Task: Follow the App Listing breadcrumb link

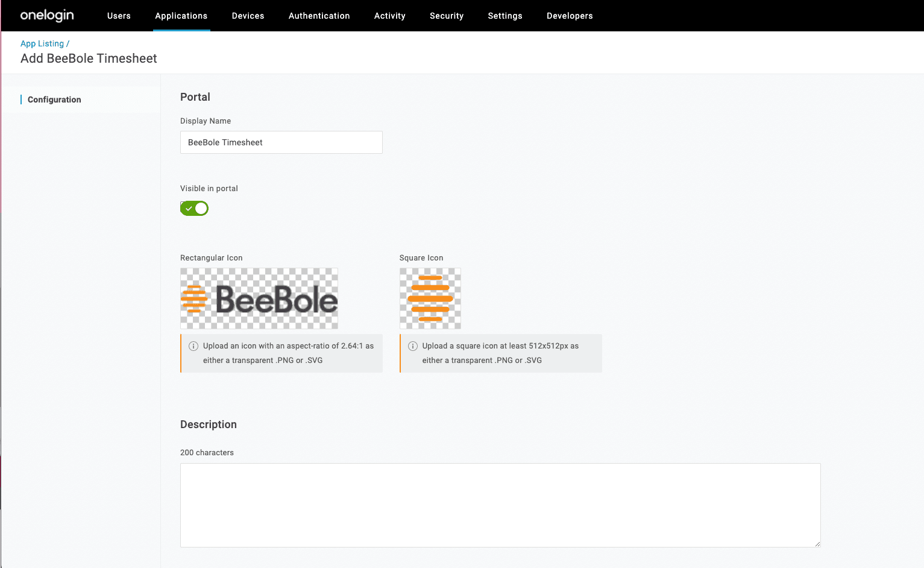Action: pos(42,43)
